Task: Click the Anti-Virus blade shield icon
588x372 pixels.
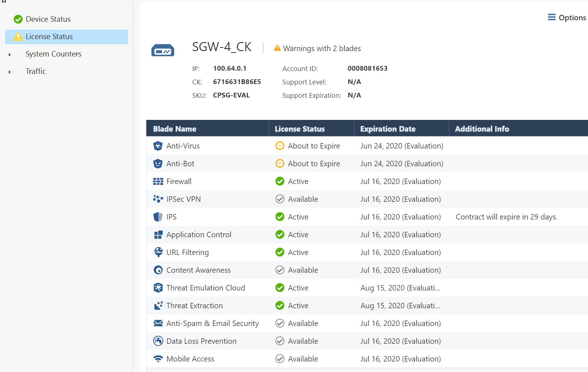Action: pyautogui.click(x=158, y=146)
